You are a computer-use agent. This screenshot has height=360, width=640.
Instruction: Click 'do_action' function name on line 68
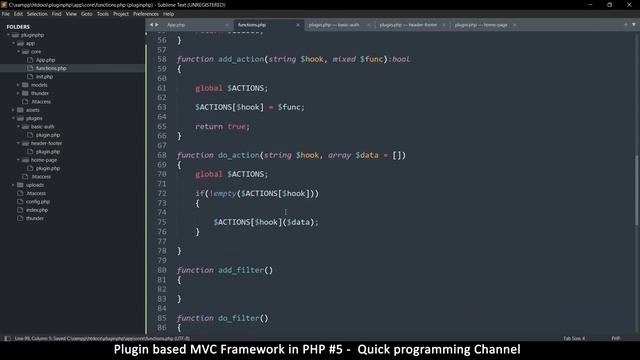[238, 155]
